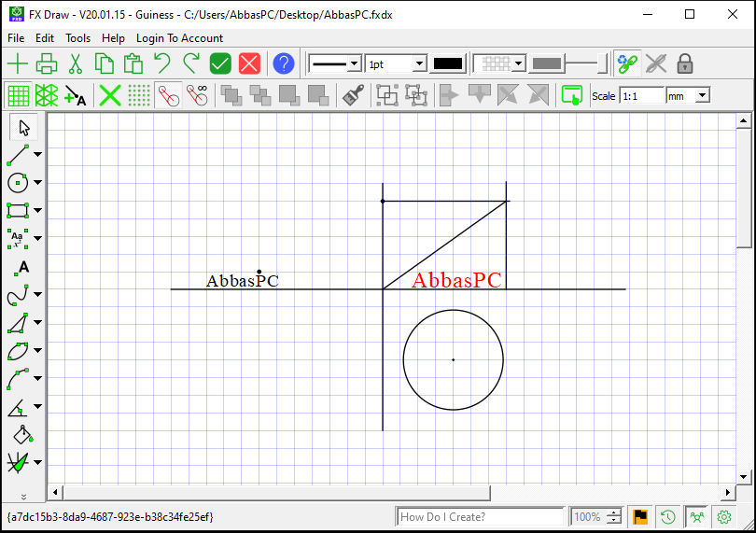Select the polygon triangle tool
The width and height of the screenshot is (756, 533).
(18, 323)
